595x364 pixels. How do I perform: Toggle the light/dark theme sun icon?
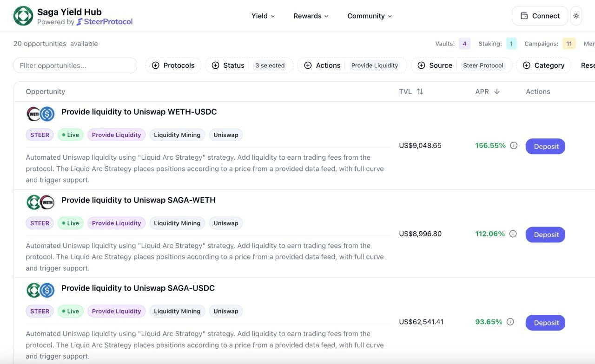point(576,16)
